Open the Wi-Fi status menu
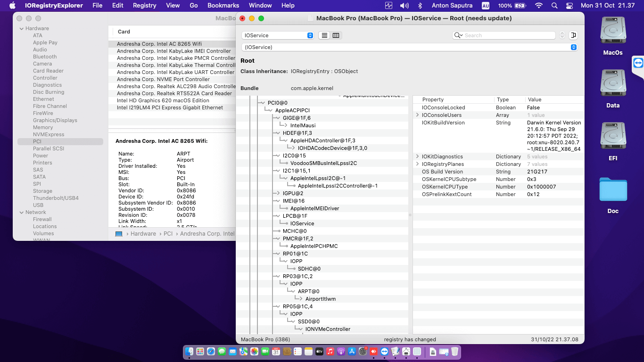This screenshot has width=644, height=362. pos(539,6)
